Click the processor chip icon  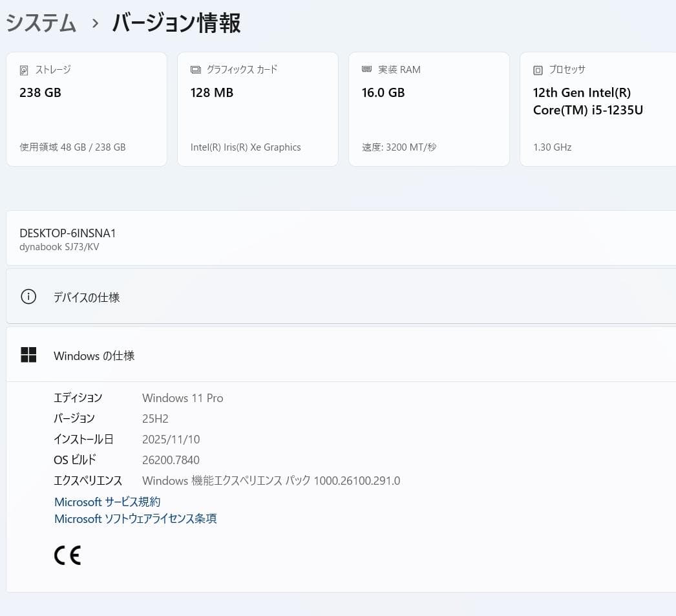coord(538,70)
